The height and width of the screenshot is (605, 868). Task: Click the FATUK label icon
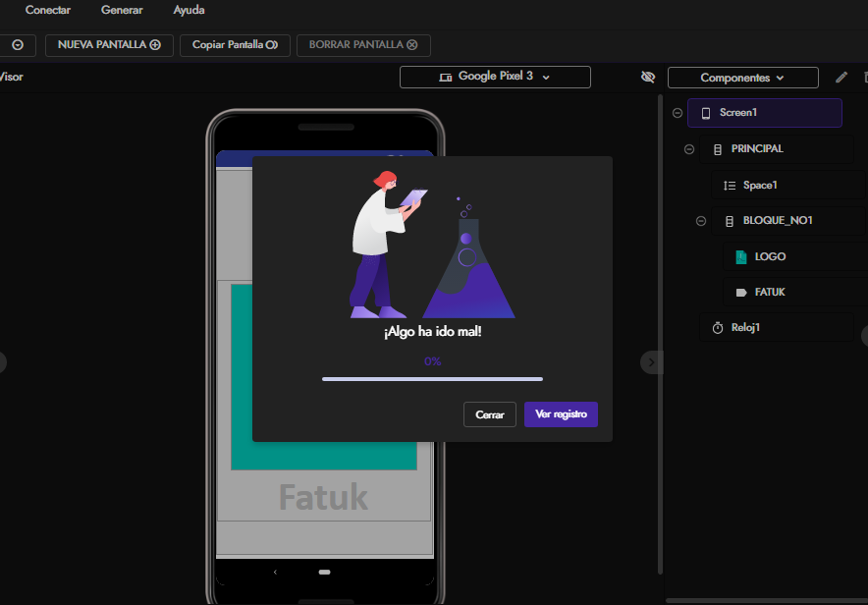pos(741,293)
